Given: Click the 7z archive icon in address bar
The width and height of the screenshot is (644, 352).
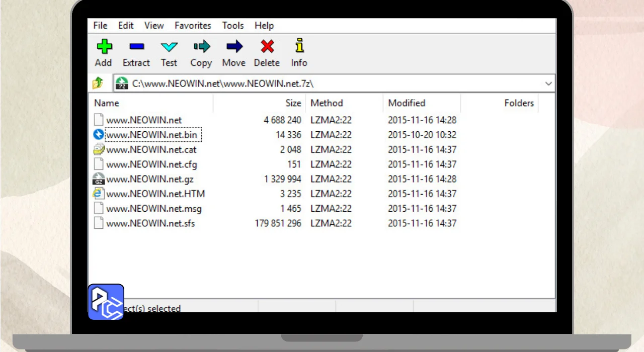Looking at the screenshot, I should click(x=122, y=83).
